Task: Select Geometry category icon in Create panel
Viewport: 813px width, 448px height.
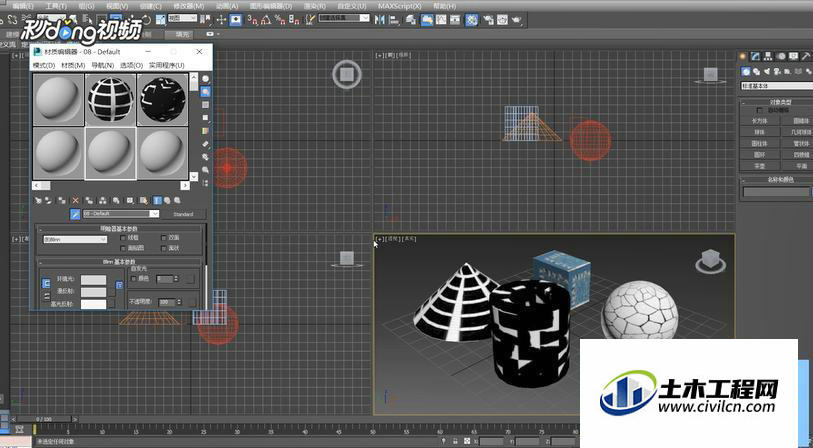Action: coord(746,72)
